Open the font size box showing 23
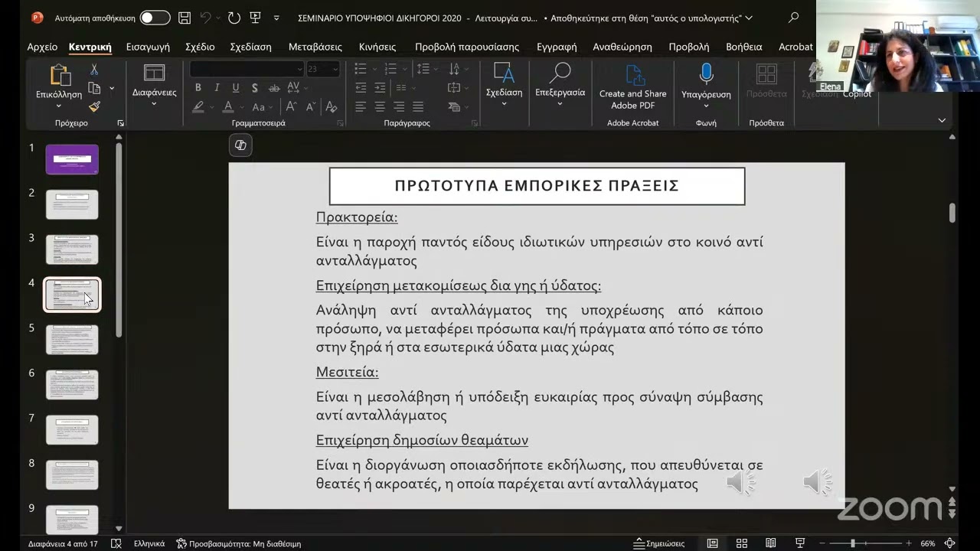The height and width of the screenshot is (551, 980). (x=322, y=69)
